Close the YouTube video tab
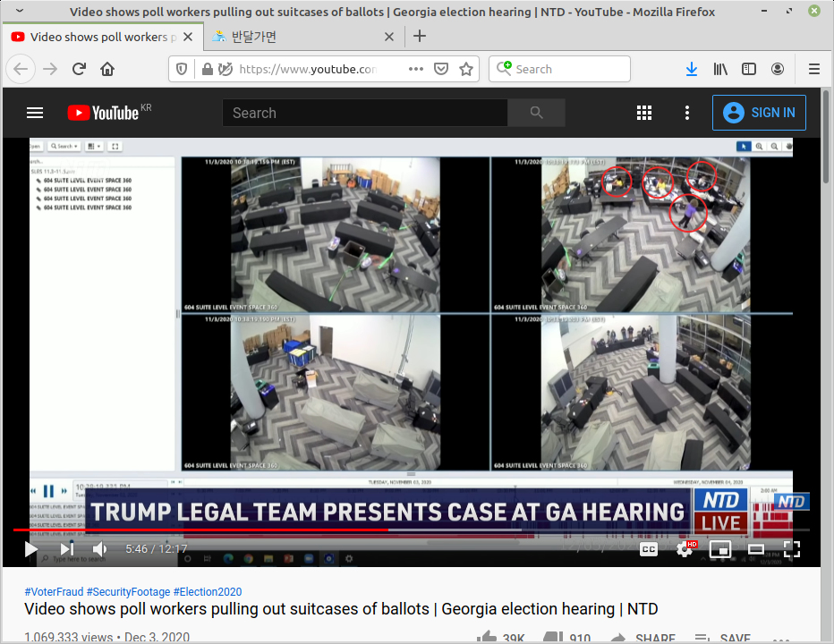 pos(188,37)
